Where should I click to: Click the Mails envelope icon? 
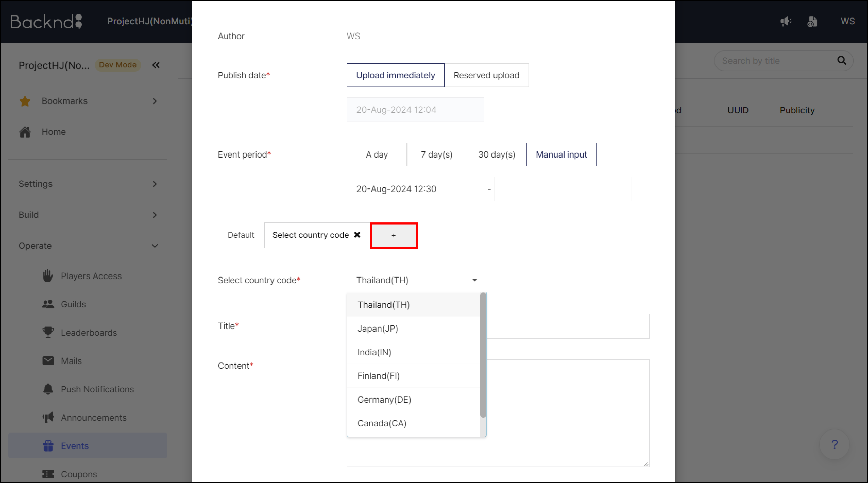[x=48, y=361]
